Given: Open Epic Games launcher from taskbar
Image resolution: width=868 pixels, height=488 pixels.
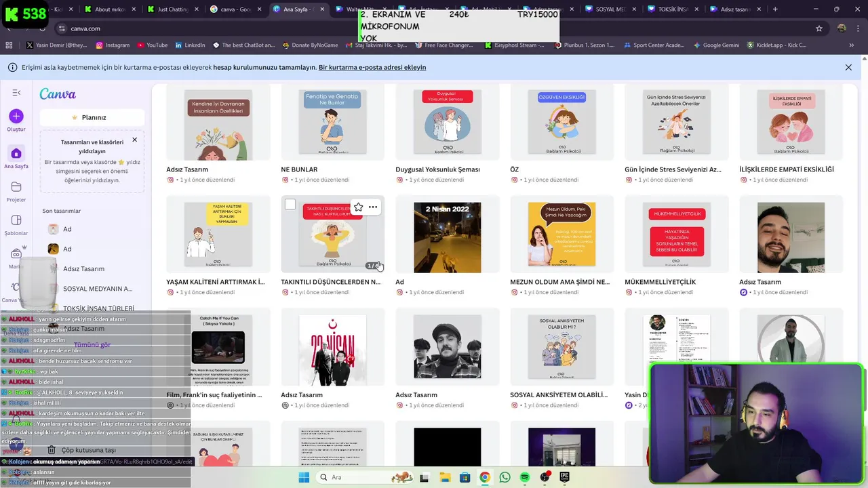Looking at the screenshot, I should (x=565, y=478).
